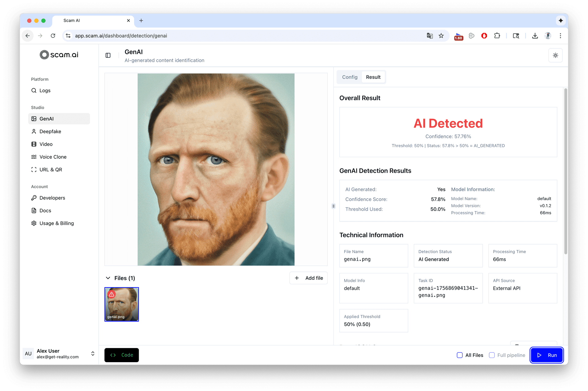Open Deepfake detection in sidebar
This screenshot has height=391, width=588.
tap(50, 131)
